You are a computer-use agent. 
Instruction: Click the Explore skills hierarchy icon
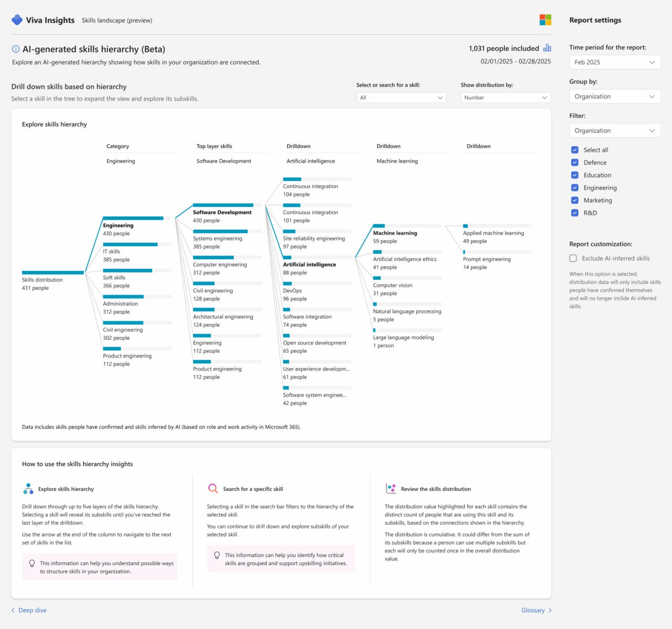pos(28,488)
